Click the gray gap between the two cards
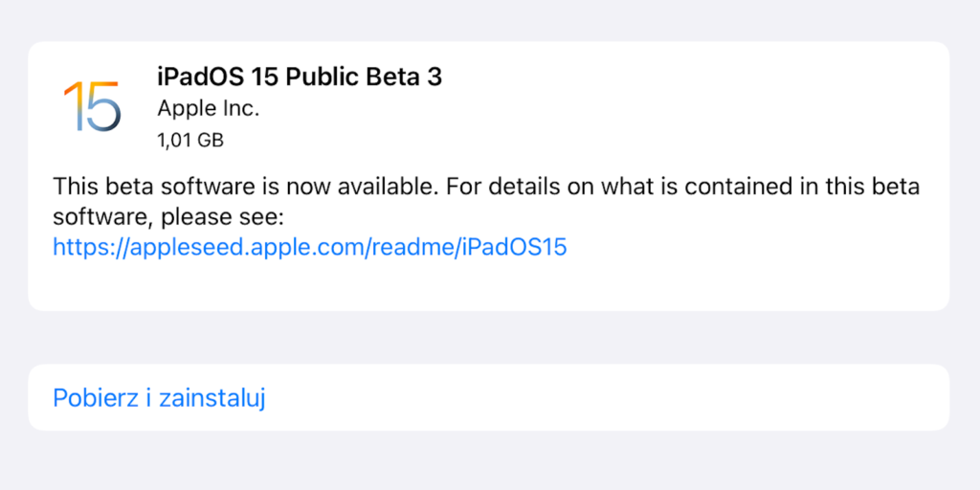980x490 pixels. (488, 337)
